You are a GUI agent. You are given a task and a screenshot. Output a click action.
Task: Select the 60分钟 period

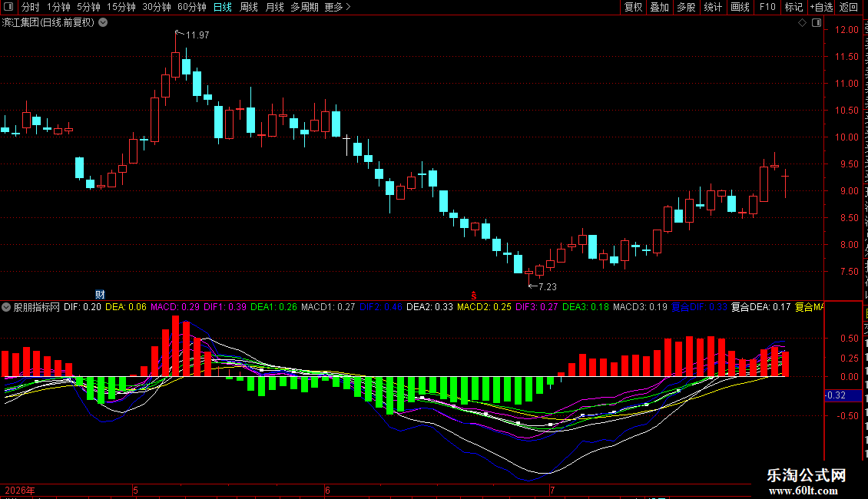click(191, 7)
